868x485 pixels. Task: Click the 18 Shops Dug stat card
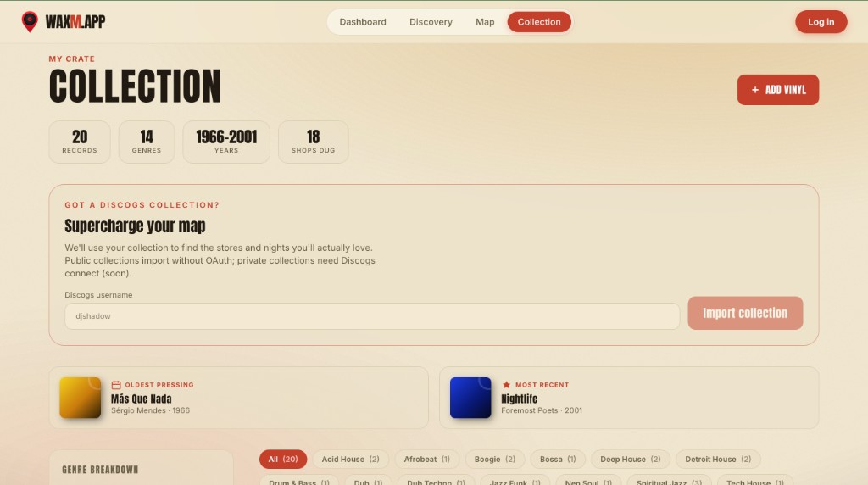(314, 142)
